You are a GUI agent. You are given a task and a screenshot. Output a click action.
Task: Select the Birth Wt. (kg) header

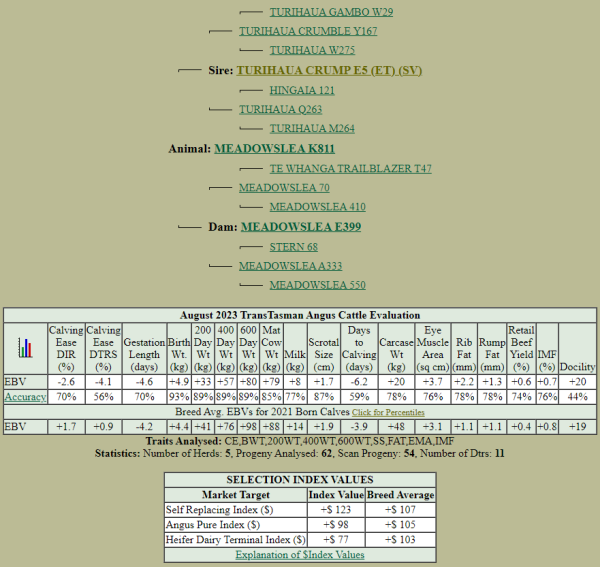pos(179,349)
